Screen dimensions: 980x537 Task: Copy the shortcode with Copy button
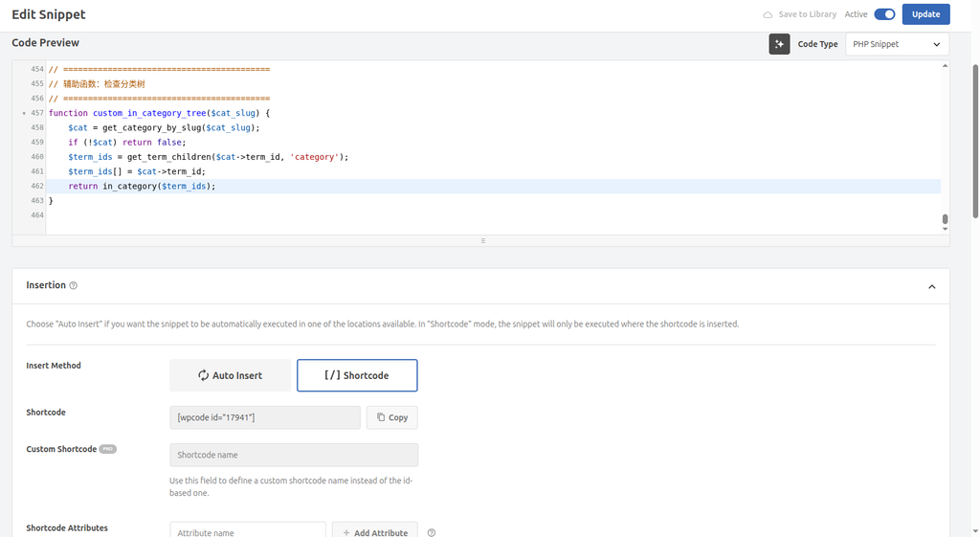391,417
